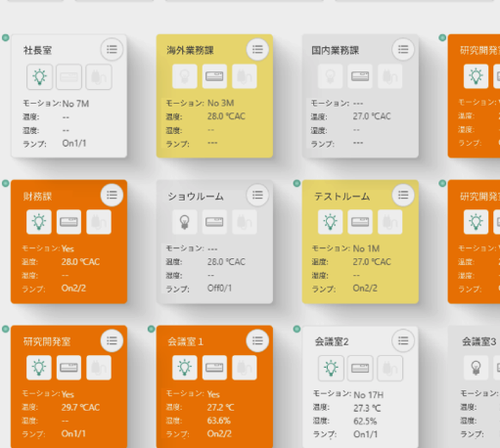Click motion value 'No 17H' in 会議室2
The image size is (500, 448).
pos(369,395)
